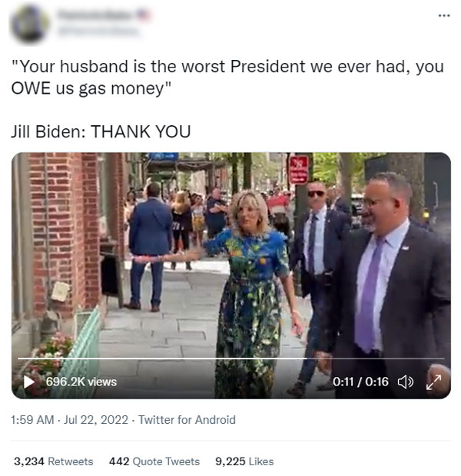The height and width of the screenshot is (476, 461).
Task: View the 442 Quote Tweets
Action: click(x=154, y=461)
